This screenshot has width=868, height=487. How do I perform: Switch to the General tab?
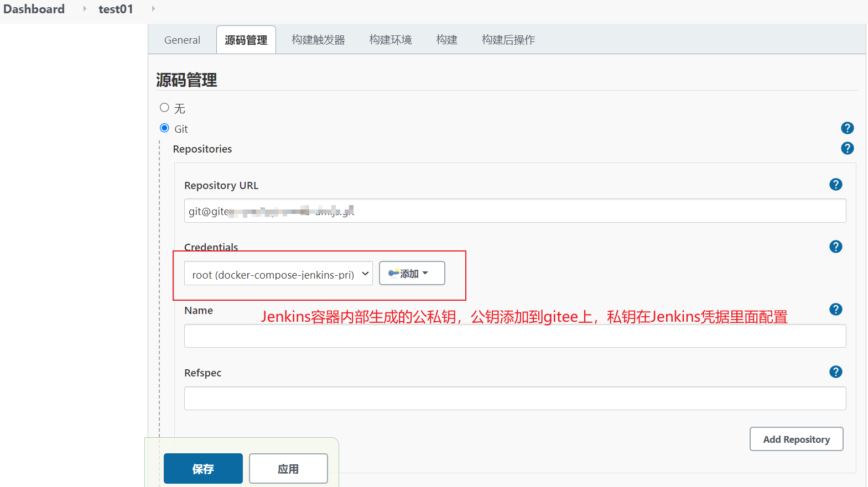(182, 40)
